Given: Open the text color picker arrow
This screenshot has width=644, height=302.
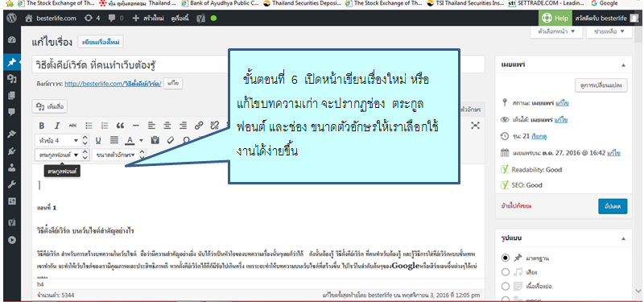Looking at the screenshot, I should (141, 140).
